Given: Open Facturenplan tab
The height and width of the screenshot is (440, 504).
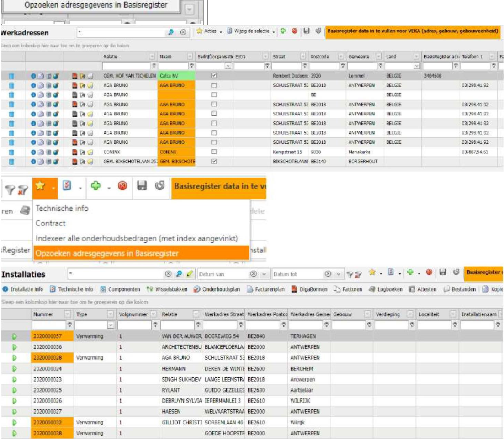Looking at the screenshot, I should coord(266,289).
